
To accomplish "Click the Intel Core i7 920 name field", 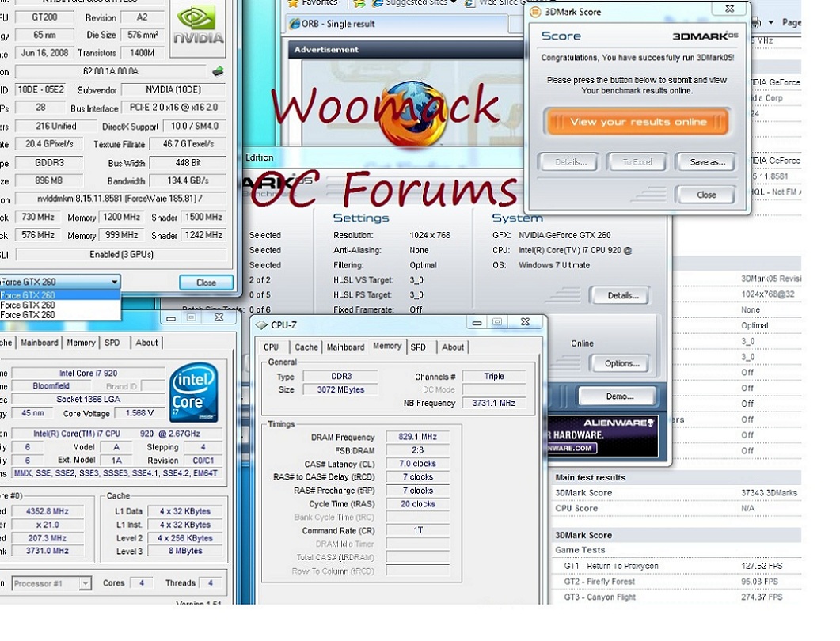I will (x=88, y=374).
